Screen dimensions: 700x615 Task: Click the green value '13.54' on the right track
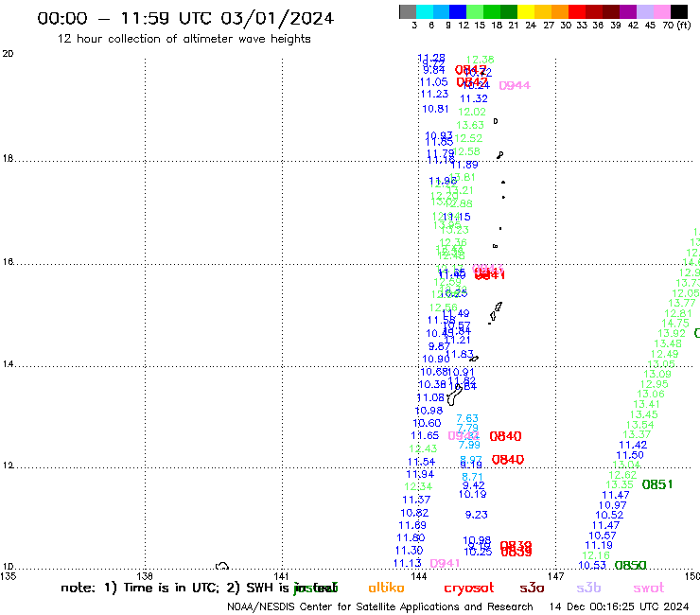(639, 425)
